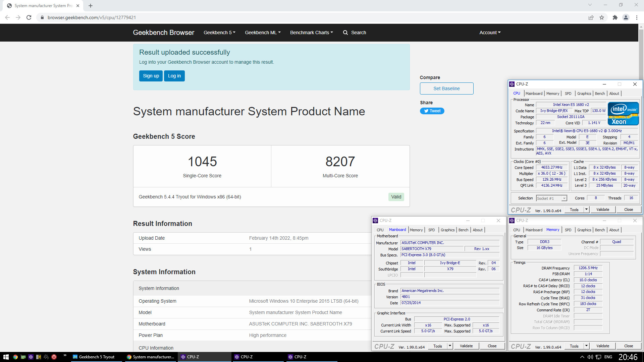Image resolution: width=644 pixels, height=362 pixels.
Task: Click the site lock icon in address bar
Action: click(x=42, y=17)
